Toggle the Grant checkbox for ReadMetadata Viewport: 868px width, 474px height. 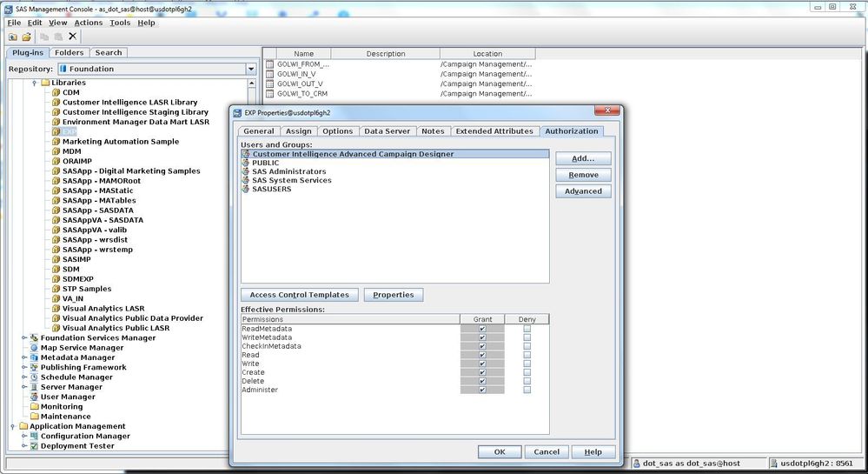tap(482, 329)
